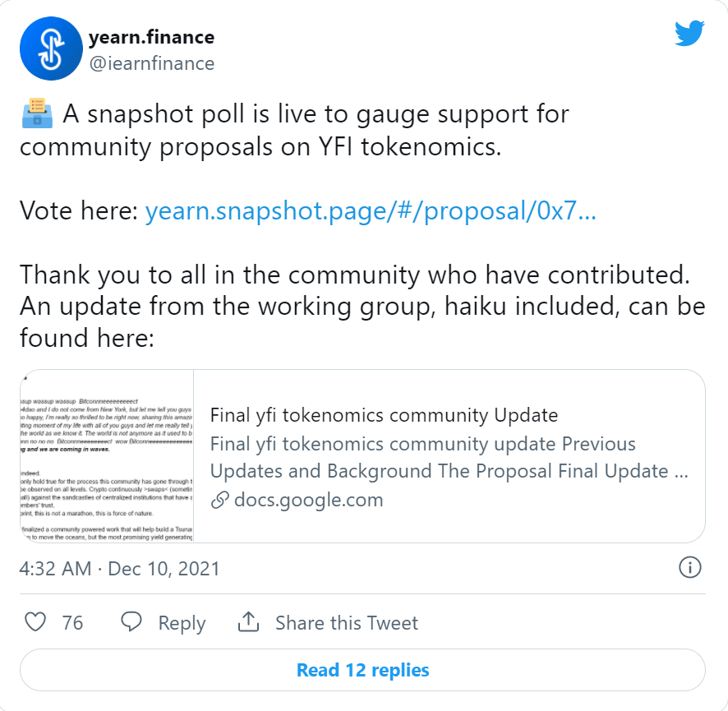Viewport: 728px width, 711px height.
Task: Open the Google Docs preview thumbnail
Action: [x=107, y=456]
